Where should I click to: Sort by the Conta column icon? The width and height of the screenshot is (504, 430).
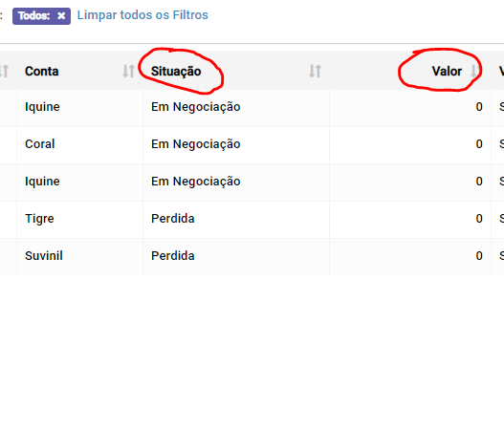point(128,71)
